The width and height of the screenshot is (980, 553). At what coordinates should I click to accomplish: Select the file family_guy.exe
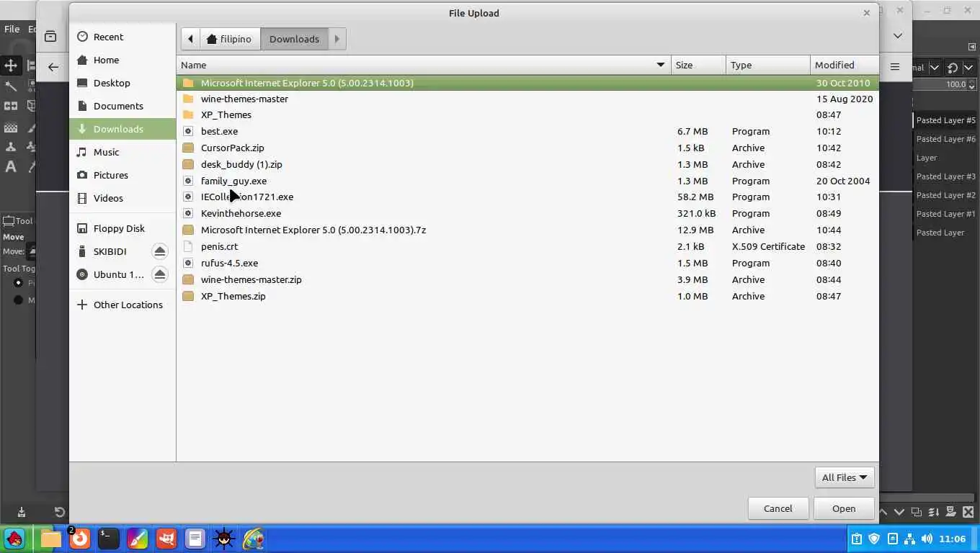[527, 181]
